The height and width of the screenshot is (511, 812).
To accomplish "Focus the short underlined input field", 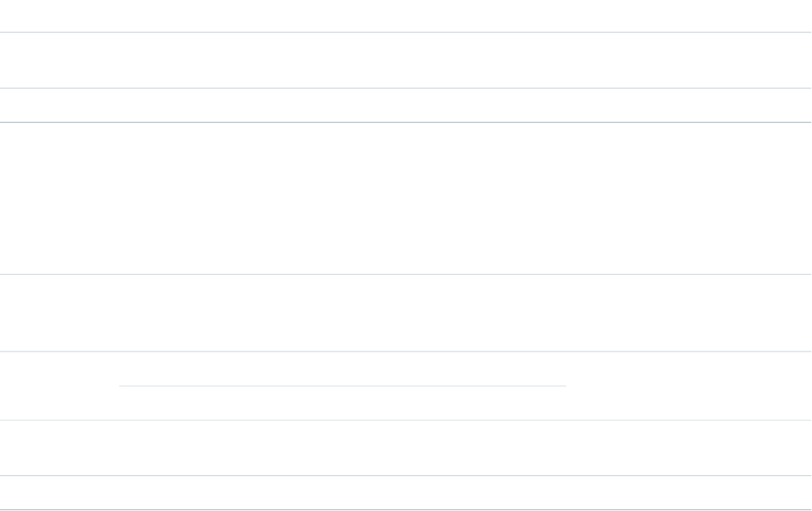I will click(342, 376).
